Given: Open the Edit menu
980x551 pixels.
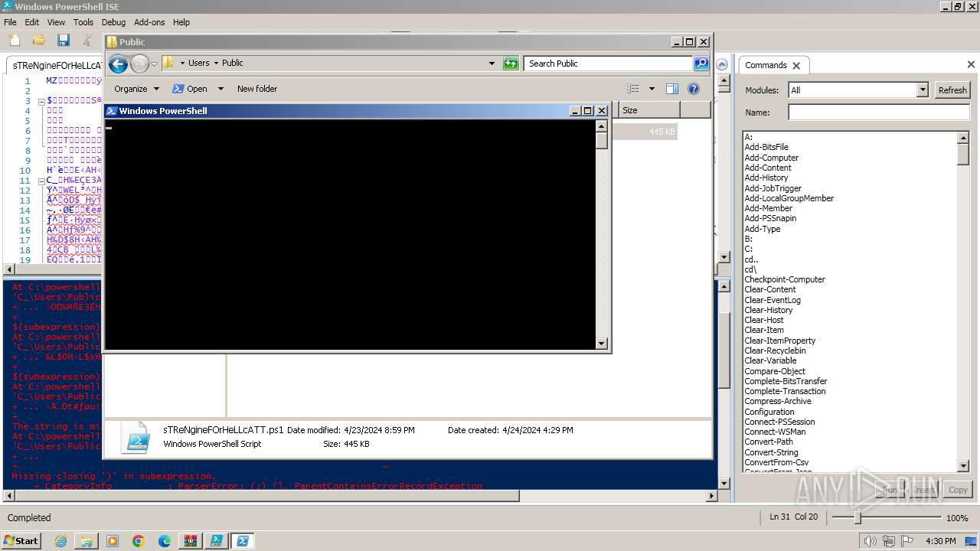Looking at the screenshot, I should click(32, 22).
